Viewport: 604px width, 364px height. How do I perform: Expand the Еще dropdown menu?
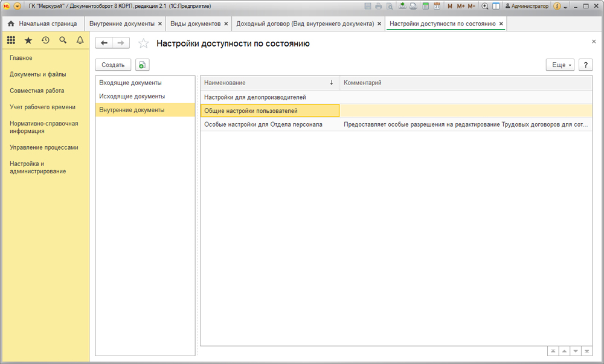(561, 65)
